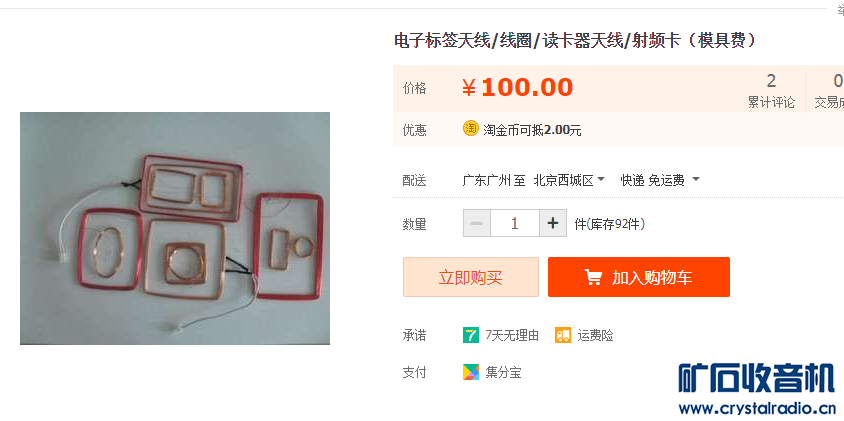Screen dimensions: 844x421
Task: Click the 加入购物车 add to cart button
Action: (639, 277)
